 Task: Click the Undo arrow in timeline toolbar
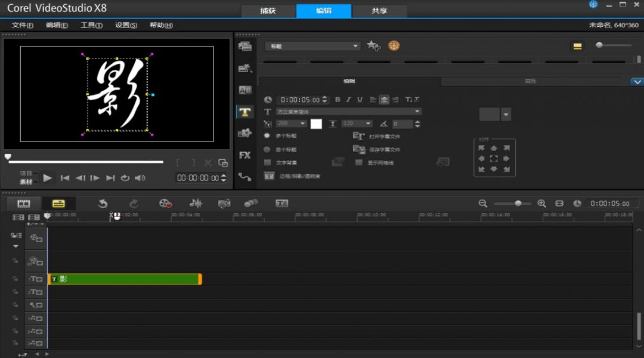pos(103,203)
